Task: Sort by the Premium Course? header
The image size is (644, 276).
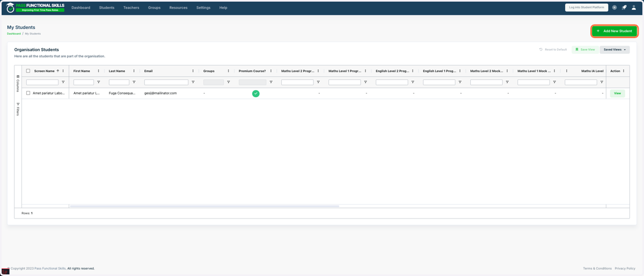Action: pos(252,71)
